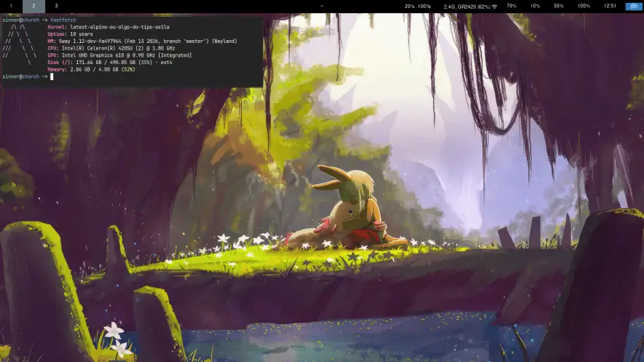Click the 20% status value

point(409,6)
